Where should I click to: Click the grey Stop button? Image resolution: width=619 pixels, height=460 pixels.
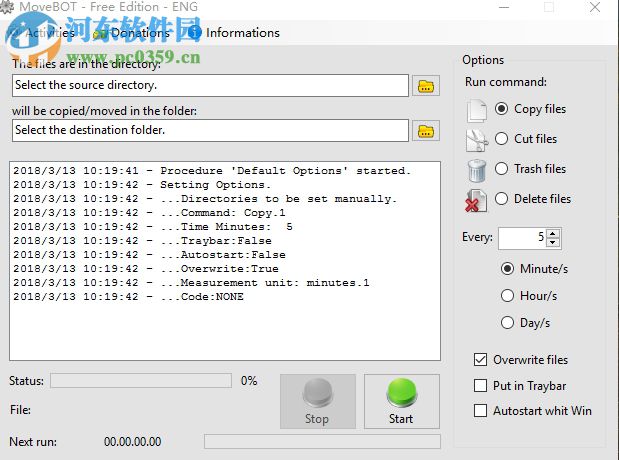[318, 402]
